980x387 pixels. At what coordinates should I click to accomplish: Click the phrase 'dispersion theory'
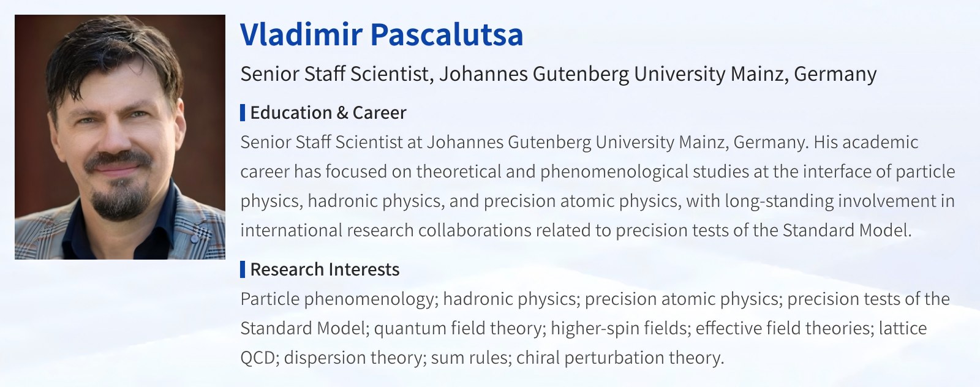pyautogui.click(x=353, y=358)
